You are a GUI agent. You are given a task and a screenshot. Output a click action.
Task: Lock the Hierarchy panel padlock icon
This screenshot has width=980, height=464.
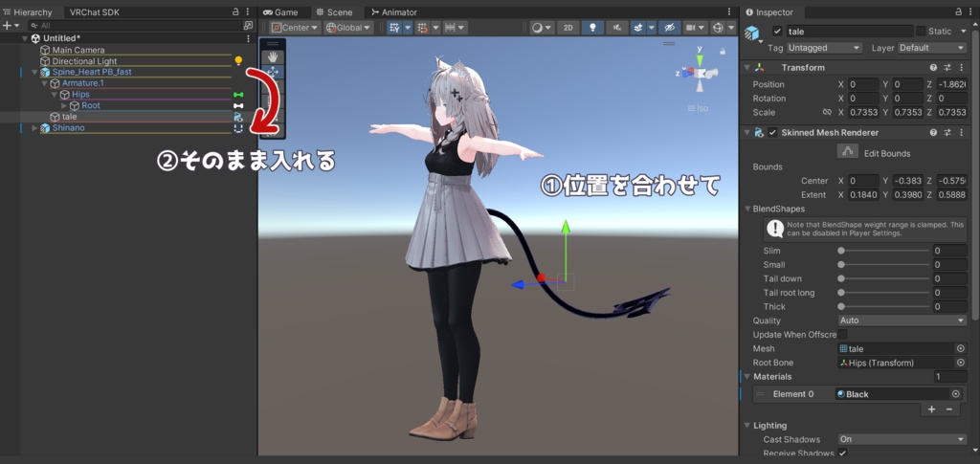coord(235,11)
